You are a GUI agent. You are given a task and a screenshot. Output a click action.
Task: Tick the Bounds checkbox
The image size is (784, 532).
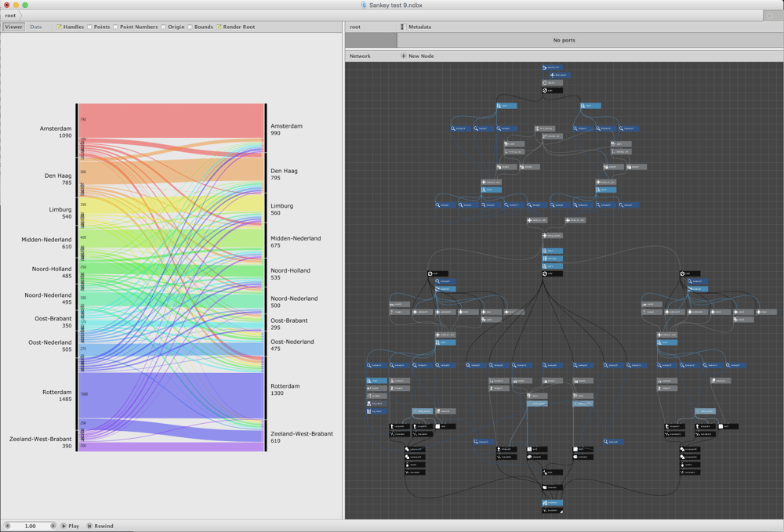click(190, 27)
